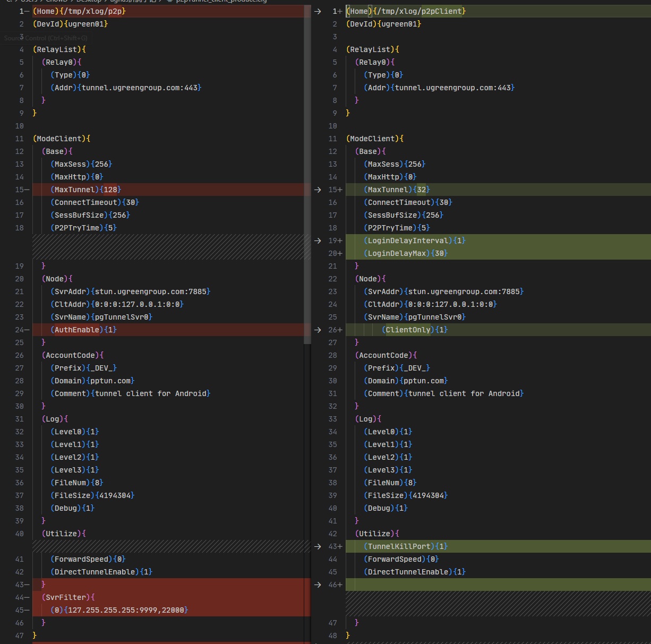Click the arrow next to the ClientOnly line
The width and height of the screenshot is (651, 644).
[318, 330]
